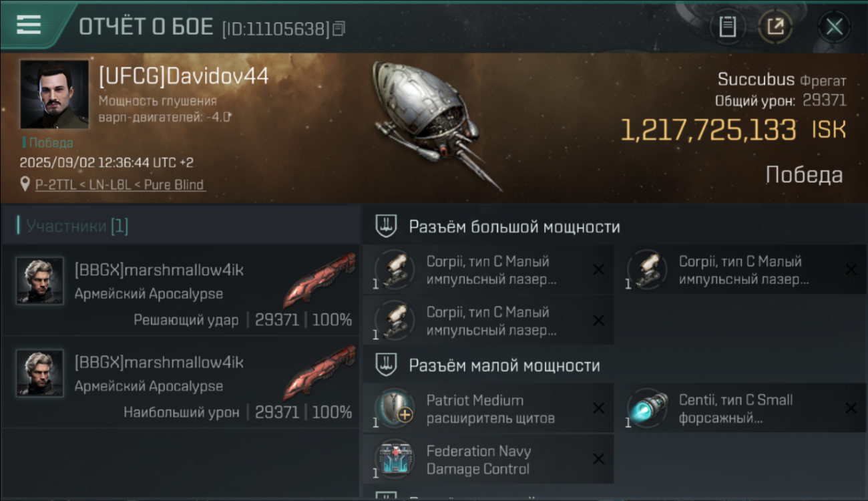Share the battle report externally
The image size is (868, 501).
(775, 27)
